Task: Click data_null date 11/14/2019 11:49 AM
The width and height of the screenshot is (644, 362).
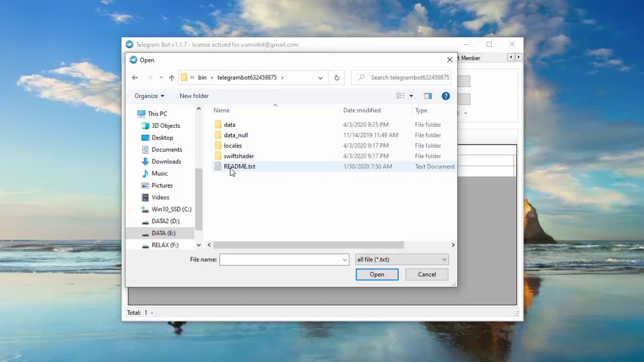Action: pyautogui.click(x=371, y=135)
